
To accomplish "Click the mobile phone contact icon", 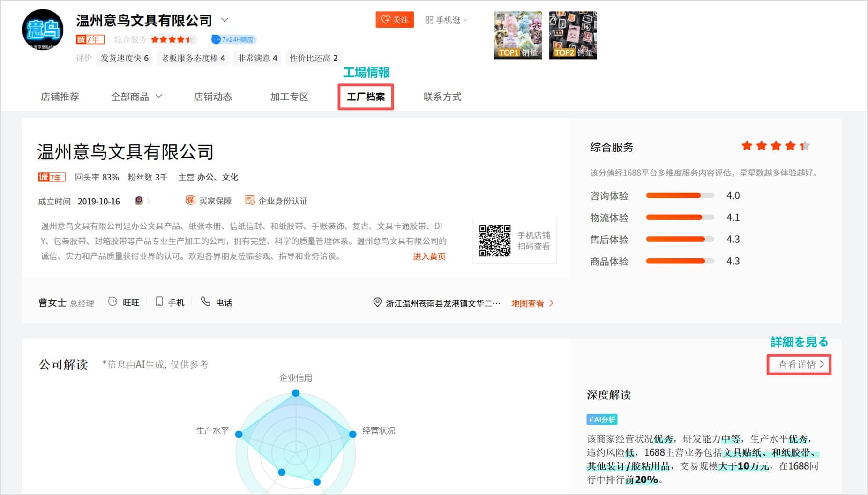I will [x=159, y=302].
